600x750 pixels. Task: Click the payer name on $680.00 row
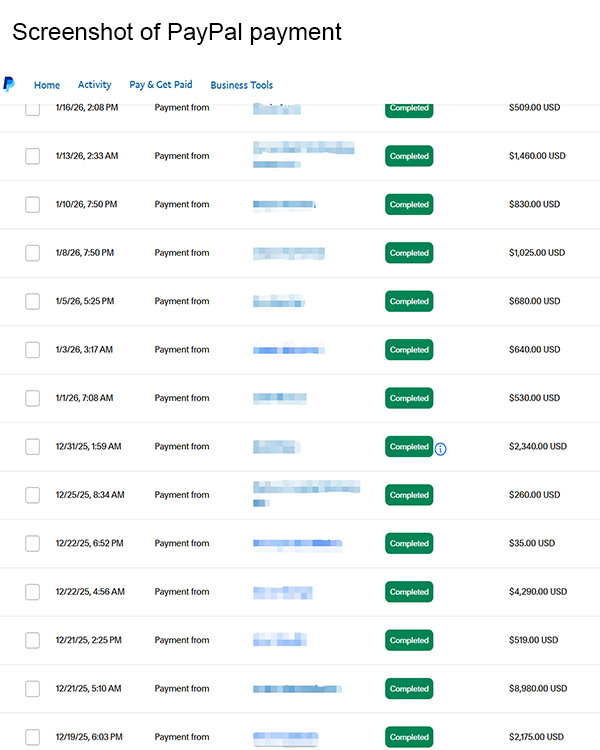[x=279, y=301]
